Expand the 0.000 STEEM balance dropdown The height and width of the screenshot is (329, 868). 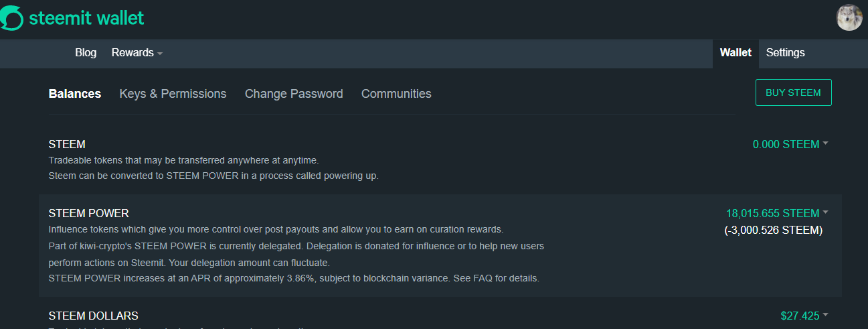790,144
